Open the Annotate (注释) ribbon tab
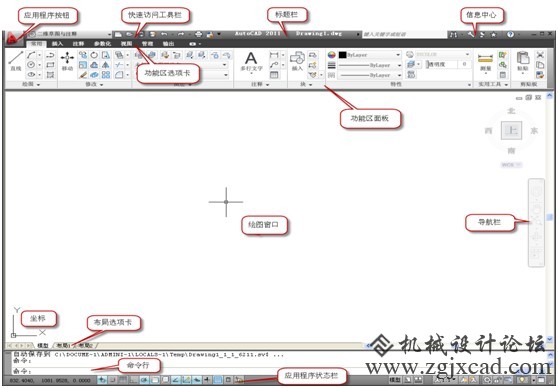Image resolution: width=558 pixels, height=388 pixels. (x=78, y=44)
